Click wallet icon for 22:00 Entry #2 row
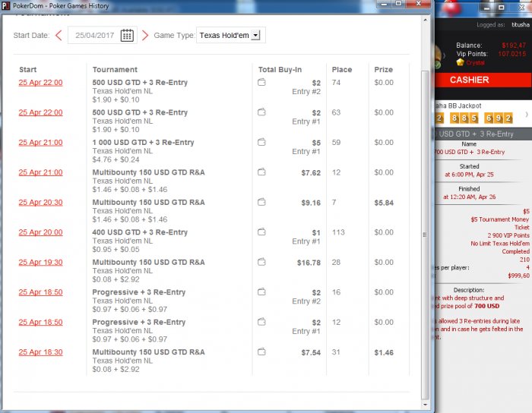This screenshot has height=413, width=532. [261, 82]
